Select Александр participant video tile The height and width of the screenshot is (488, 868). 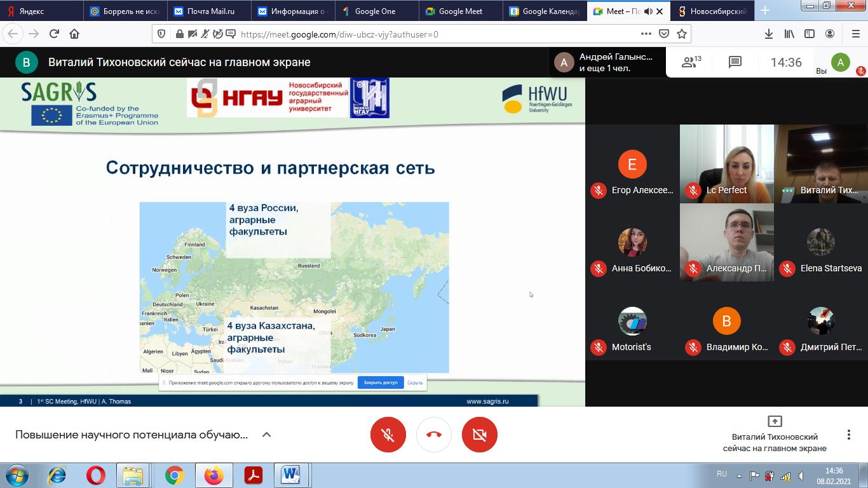coord(727,242)
